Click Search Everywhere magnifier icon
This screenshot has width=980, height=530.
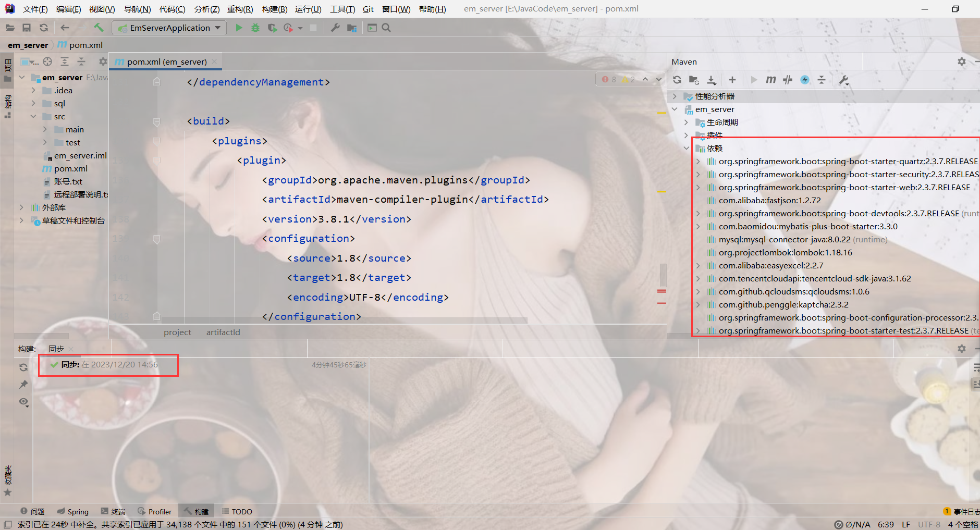[x=386, y=28]
